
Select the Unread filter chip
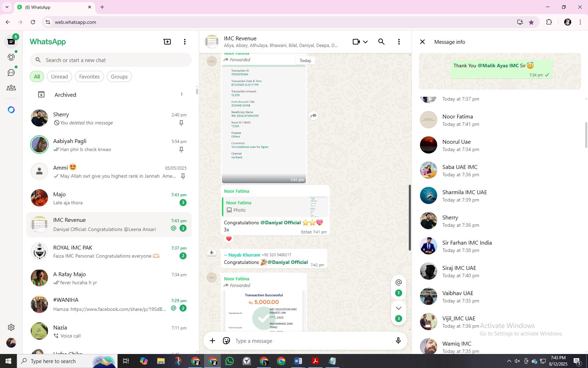(59, 76)
